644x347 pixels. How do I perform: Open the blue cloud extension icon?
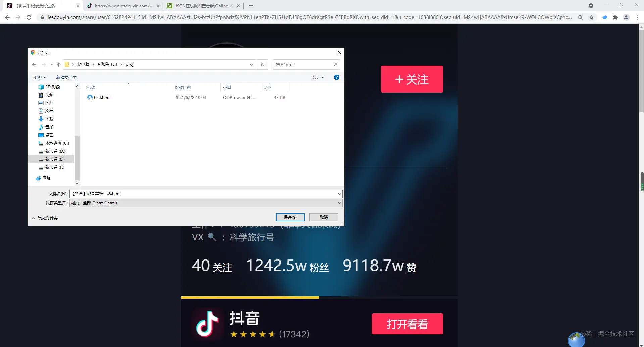(x=605, y=17)
